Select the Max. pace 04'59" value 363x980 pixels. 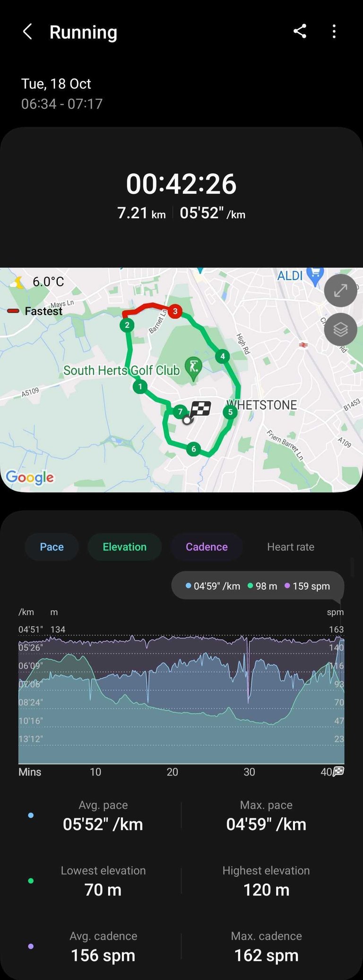266,824
